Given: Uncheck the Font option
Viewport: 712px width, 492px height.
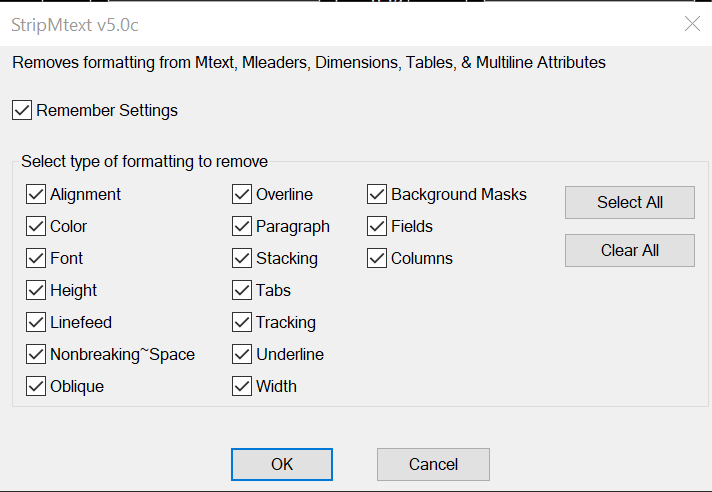Looking at the screenshot, I should point(36,258).
